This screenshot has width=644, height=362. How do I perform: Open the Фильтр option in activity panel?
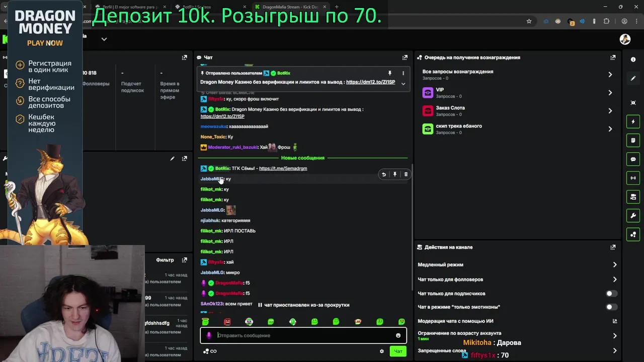165,260
